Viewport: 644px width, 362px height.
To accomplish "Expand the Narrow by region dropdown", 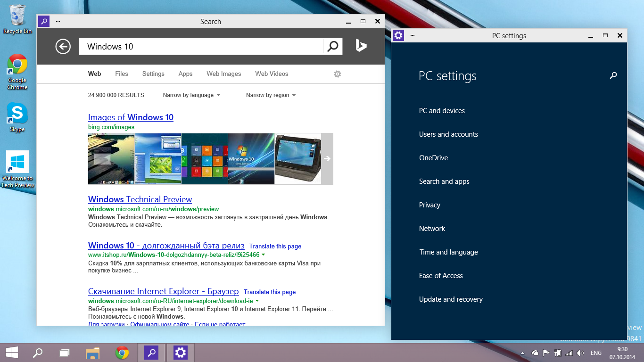I will coord(271,95).
